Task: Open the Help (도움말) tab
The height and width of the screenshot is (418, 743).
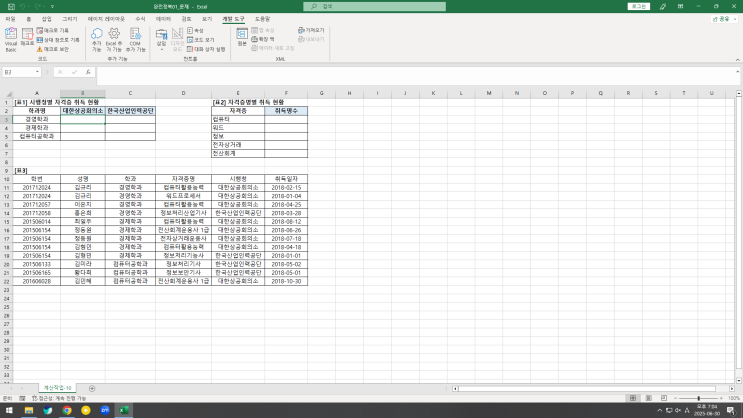Action: 263,19
